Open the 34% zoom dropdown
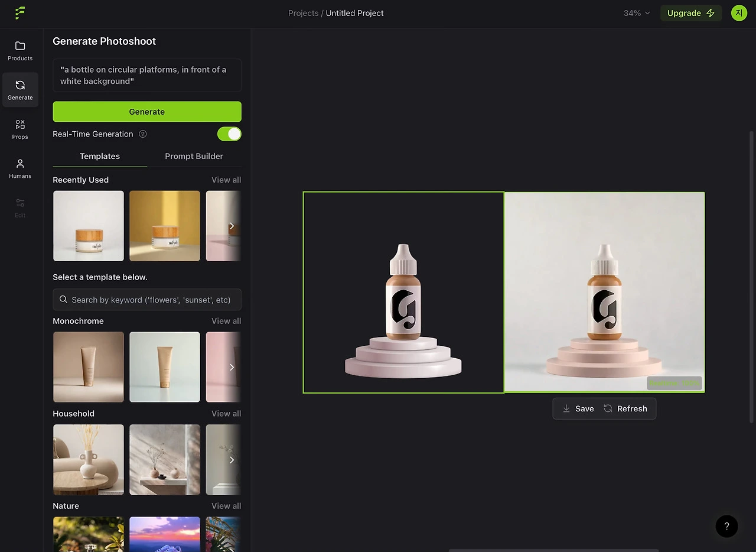This screenshot has height=552, width=756. pos(637,13)
